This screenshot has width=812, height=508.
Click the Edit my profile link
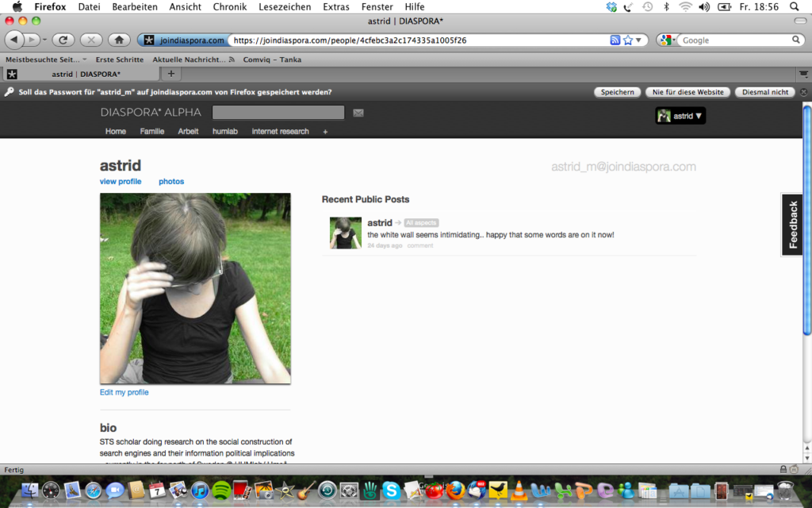(124, 392)
